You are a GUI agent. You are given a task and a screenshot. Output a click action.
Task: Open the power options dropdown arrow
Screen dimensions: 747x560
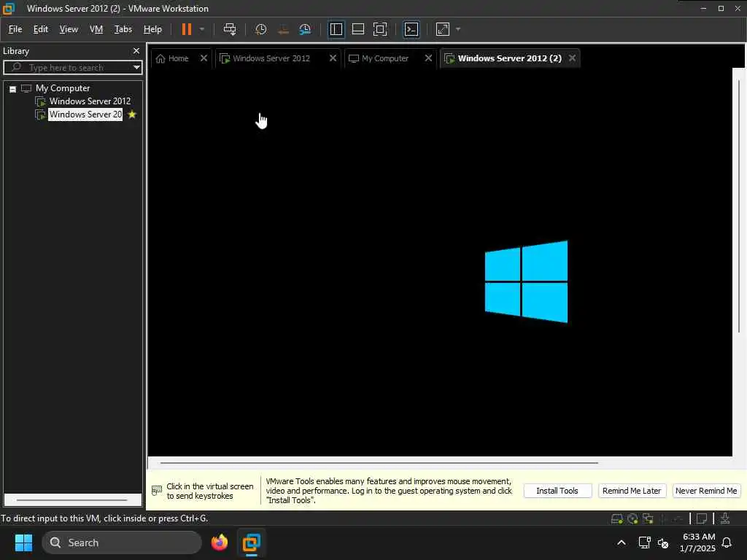tap(202, 29)
